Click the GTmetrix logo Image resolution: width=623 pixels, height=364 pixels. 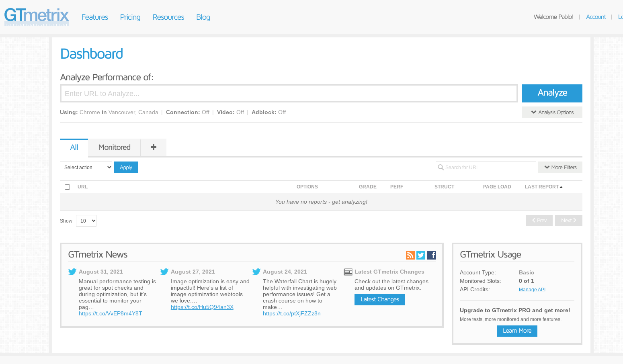(x=37, y=17)
